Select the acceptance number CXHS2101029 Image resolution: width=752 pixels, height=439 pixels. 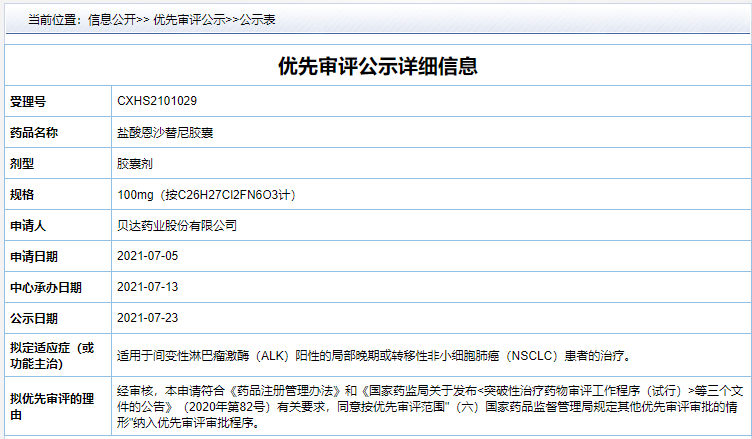point(157,101)
